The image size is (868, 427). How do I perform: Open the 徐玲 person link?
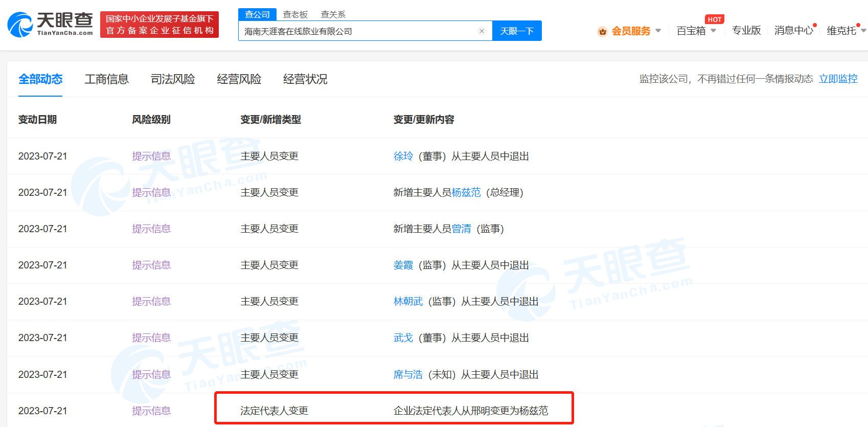tap(403, 156)
